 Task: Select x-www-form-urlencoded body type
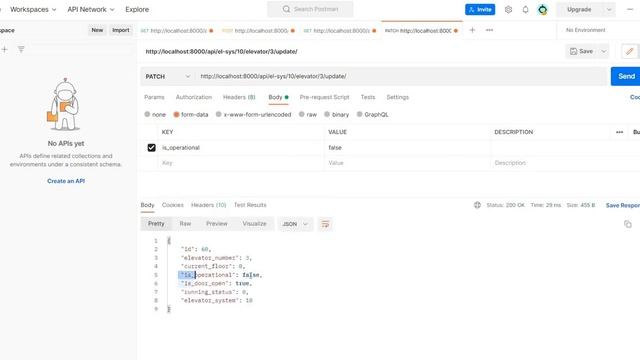coord(219,114)
